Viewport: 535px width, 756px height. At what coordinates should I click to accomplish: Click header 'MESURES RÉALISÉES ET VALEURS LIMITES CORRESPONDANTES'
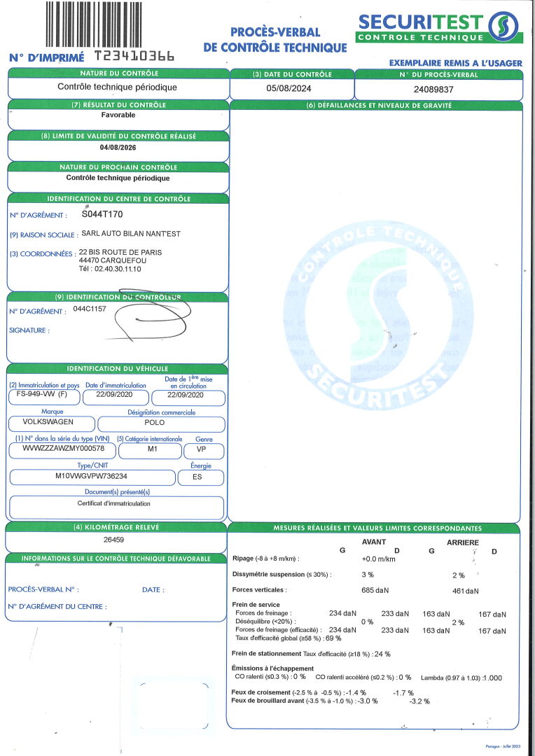[x=377, y=528]
